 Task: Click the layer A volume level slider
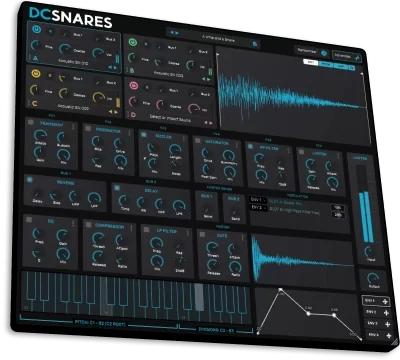click(117, 59)
